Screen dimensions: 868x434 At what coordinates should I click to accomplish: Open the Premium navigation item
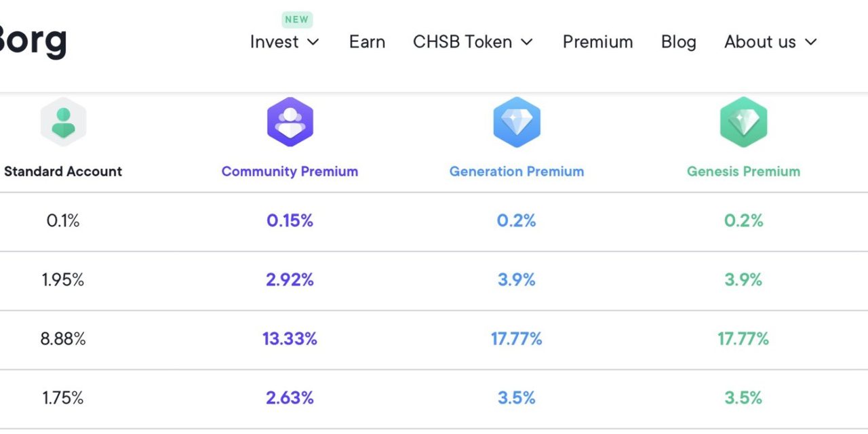pyautogui.click(x=597, y=42)
